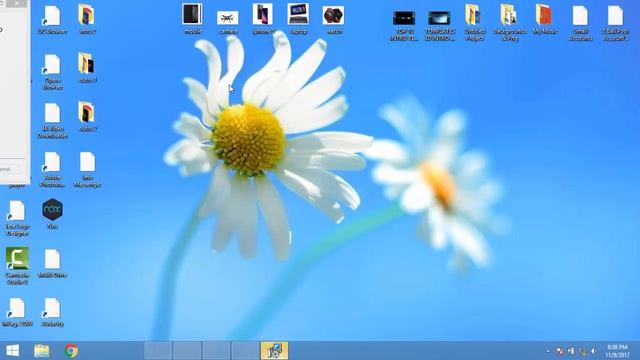The width and height of the screenshot is (640, 360).
Task: Open the Camtasia Studio shortcut
Action: 17,266
